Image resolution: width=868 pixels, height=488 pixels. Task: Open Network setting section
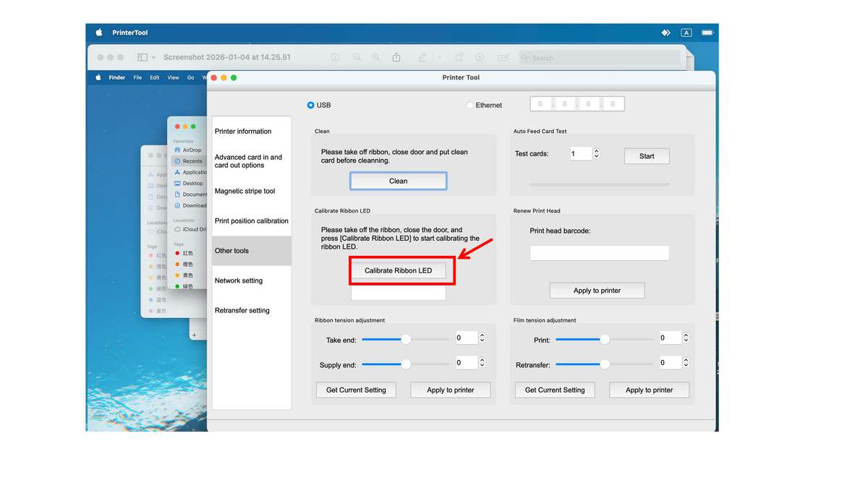click(252, 281)
